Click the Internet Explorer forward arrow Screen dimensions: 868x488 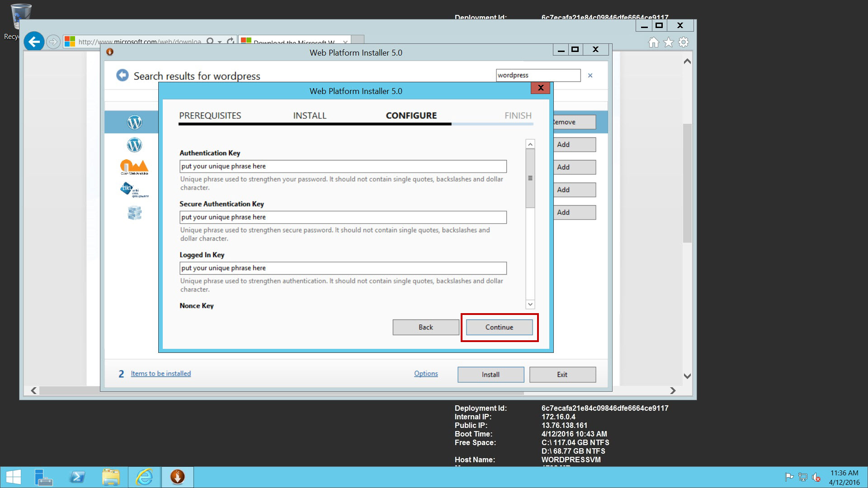point(53,42)
